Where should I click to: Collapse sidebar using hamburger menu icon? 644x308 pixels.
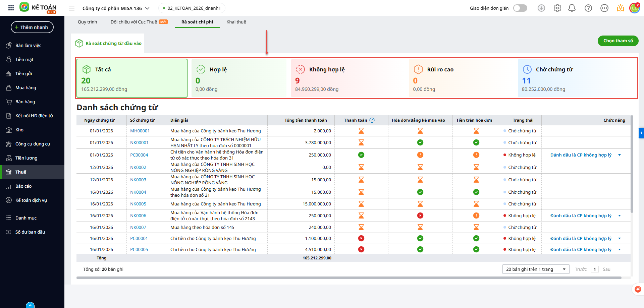pos(72,8)
